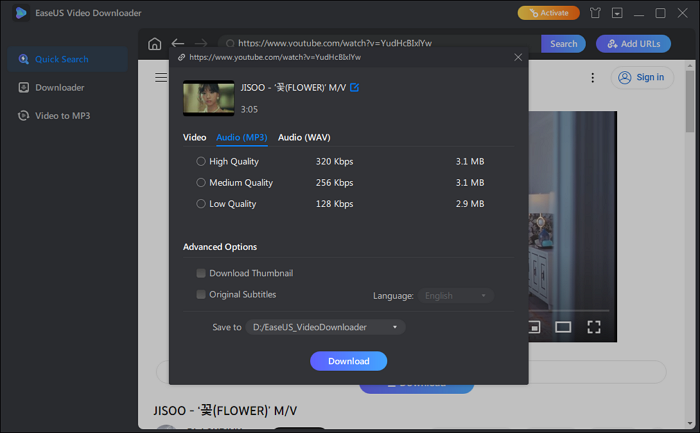The image size is (700, 433).
Task: Switch to the Video tab
Action: (x=194, y=137)
